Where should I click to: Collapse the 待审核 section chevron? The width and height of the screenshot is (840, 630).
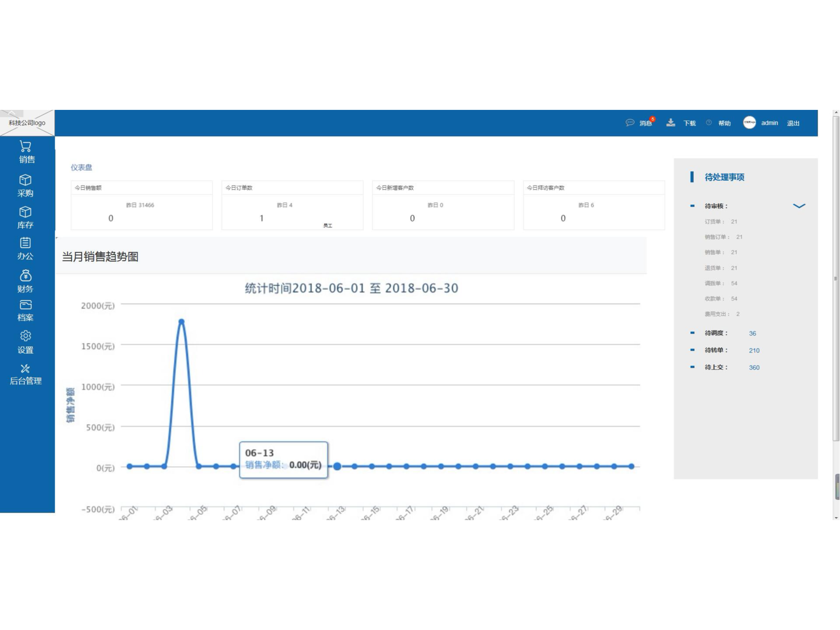(799, 206)
